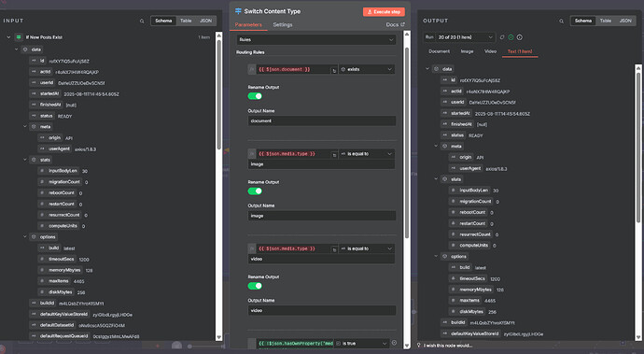This screenshot has width=644, height=354.
Task: Click the string type icon beside status in OUTPUT
Action: tap(444, 135)
